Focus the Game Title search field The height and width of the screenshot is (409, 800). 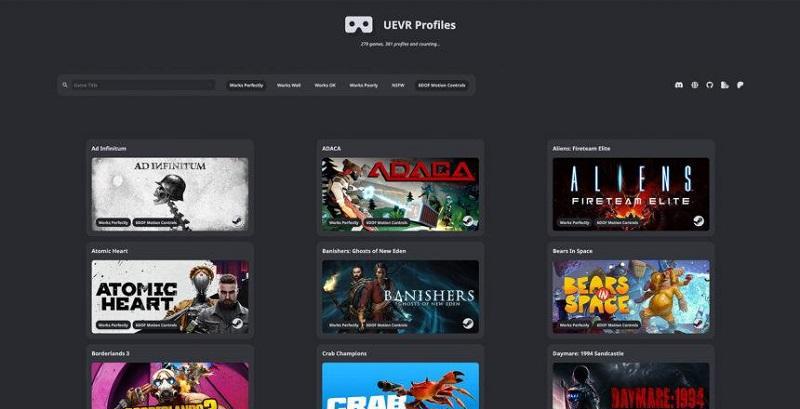[143, 85]
